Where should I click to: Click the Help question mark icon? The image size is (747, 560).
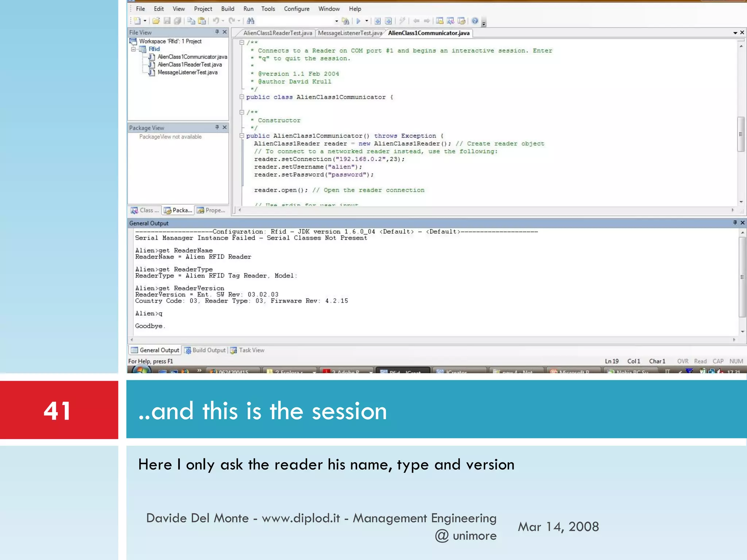pos(475,21)
